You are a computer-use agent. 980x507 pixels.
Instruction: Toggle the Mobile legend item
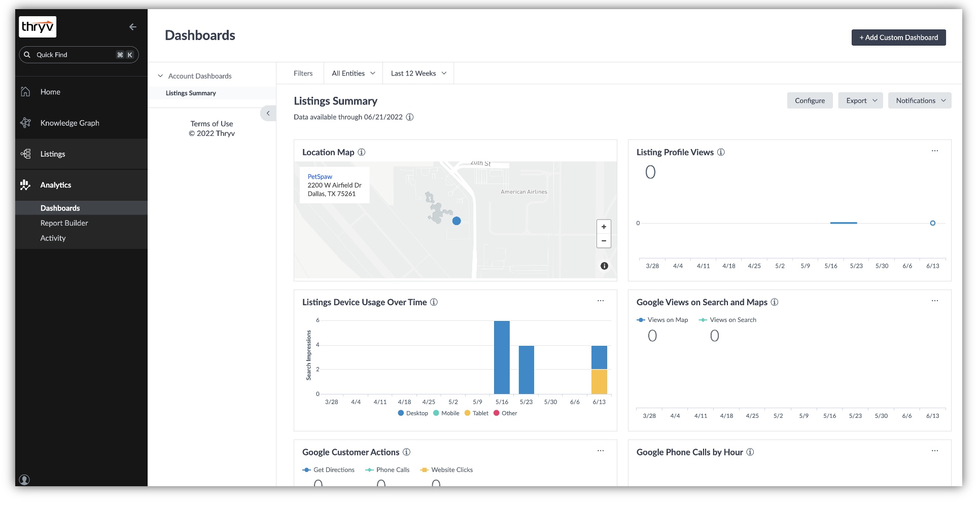pyautogui.click(x=446, y=413)
